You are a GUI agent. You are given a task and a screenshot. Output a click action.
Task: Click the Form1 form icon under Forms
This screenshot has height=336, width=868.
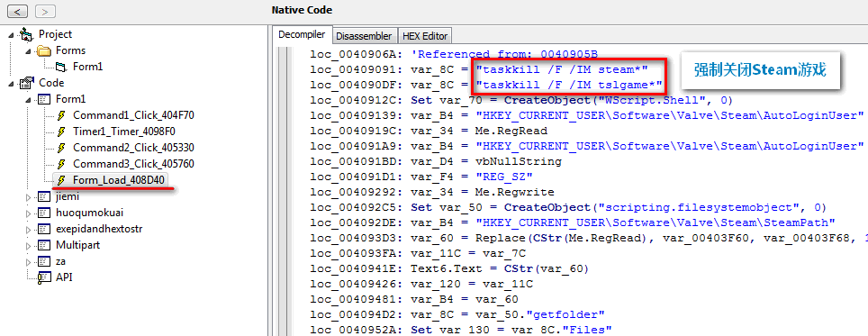point(60,67)
